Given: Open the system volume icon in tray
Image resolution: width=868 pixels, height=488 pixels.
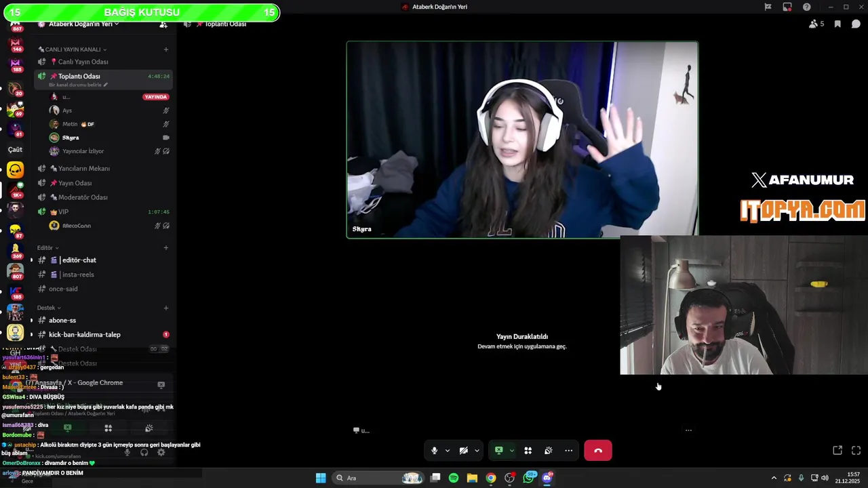Looking at the screenshot, I should pos(825,478).
